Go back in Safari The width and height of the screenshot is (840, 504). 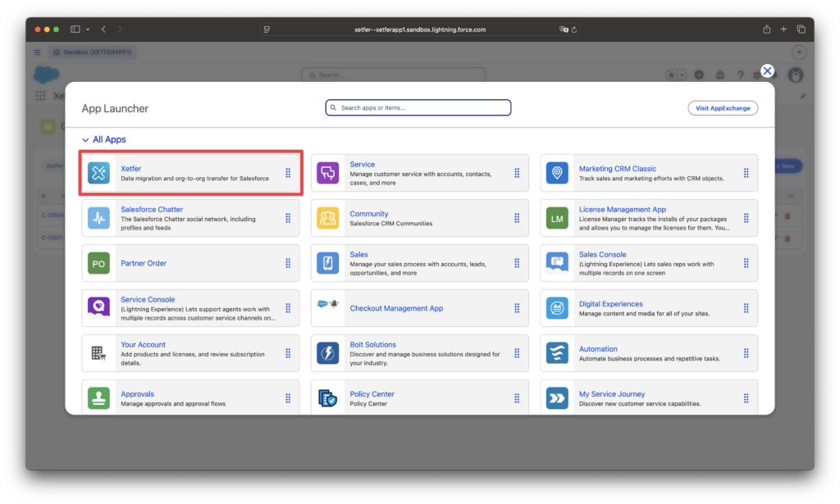click(x=103, y=30)
